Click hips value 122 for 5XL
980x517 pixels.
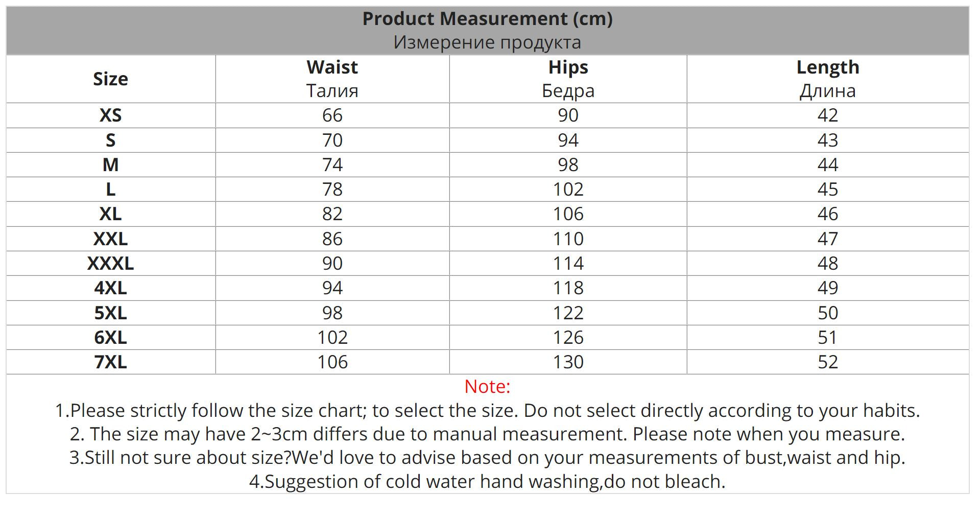(x=568, y=313)
